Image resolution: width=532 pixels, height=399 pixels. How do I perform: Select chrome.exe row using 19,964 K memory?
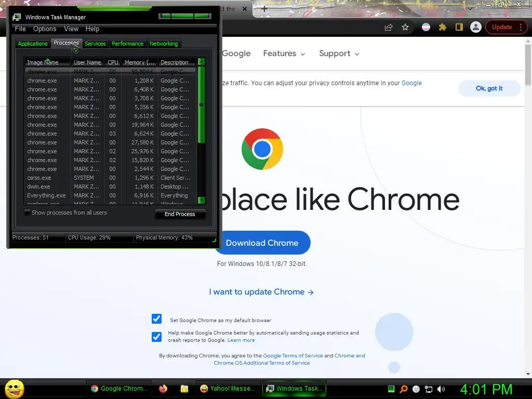point(110,125)
